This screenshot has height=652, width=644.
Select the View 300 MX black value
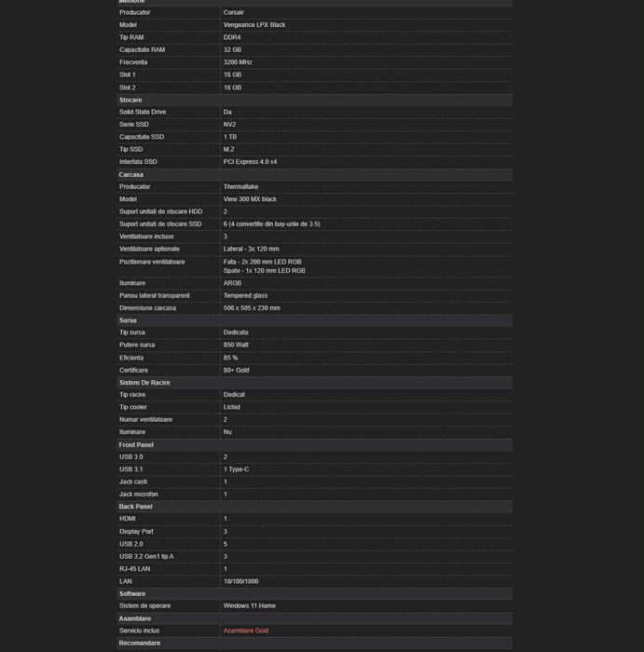point(250,199)
